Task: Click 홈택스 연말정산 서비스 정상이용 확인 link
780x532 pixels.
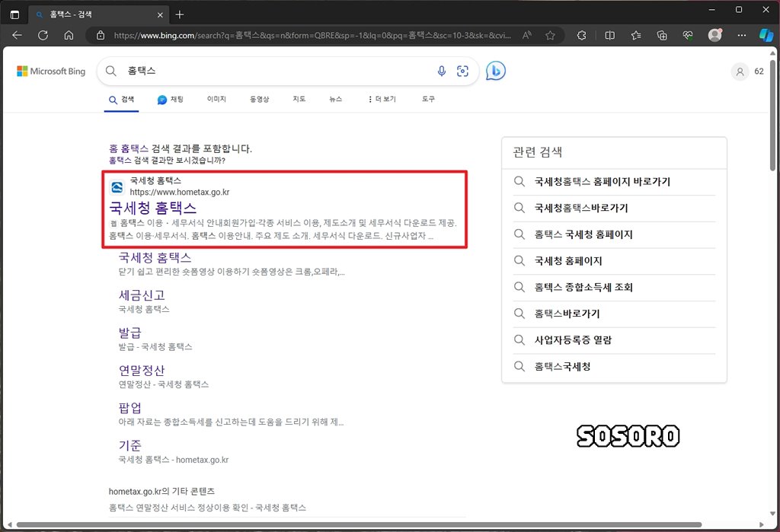Action: click(207, 508)
